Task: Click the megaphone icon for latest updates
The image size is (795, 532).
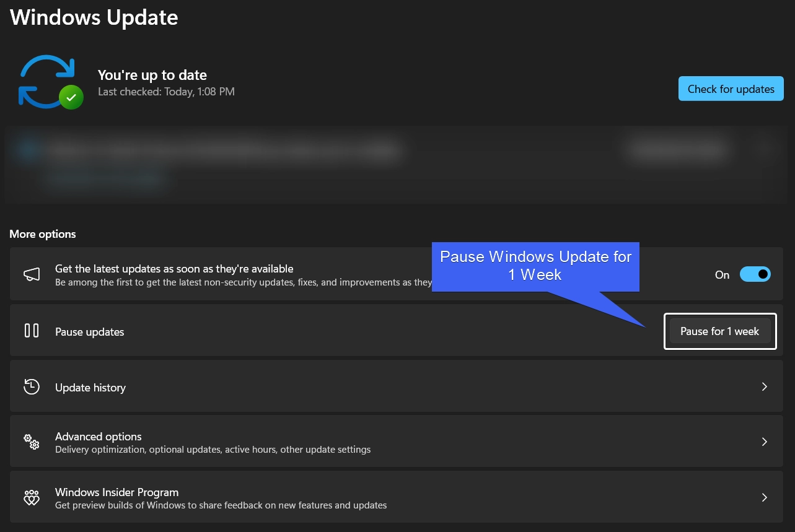Action: point(32,274)
